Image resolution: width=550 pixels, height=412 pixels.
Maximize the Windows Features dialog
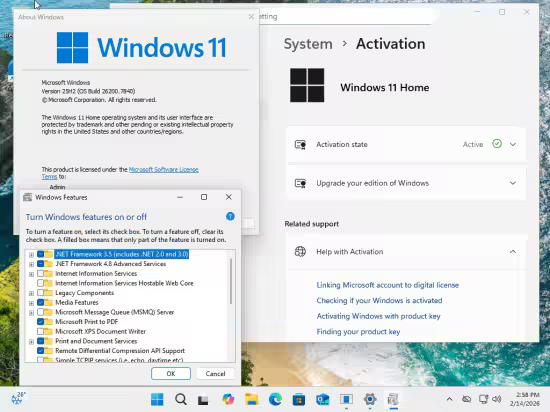pyautogui.click(x=204, y=197)
